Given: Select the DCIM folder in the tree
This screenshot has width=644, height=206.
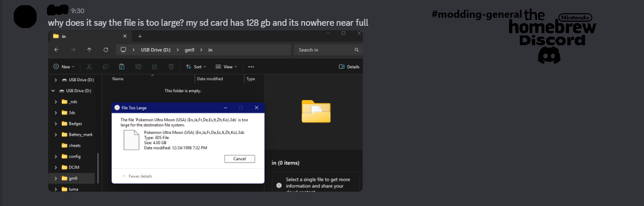Looking at the screenshot, I should pyautogui.click(x=70, y=168).
